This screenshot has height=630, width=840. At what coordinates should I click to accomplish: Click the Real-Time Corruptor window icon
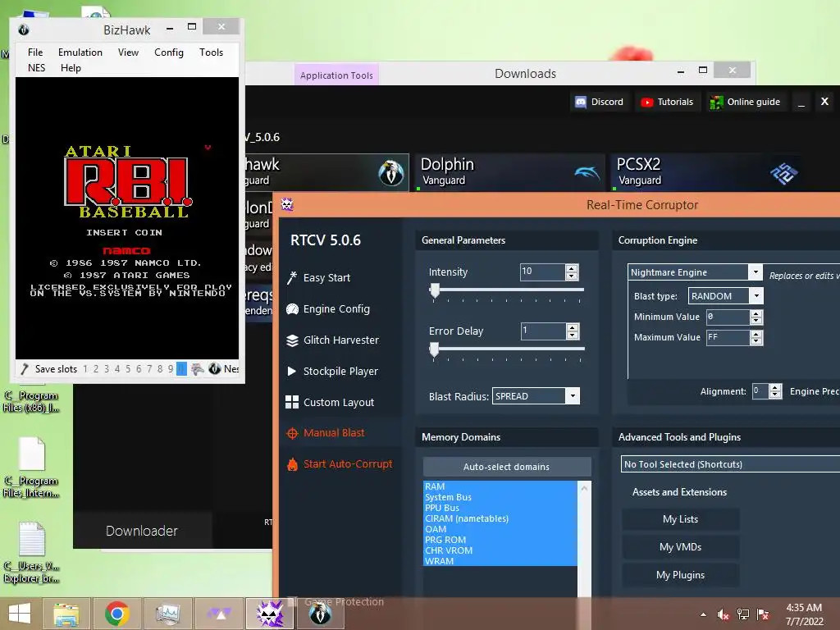(287, 204)
